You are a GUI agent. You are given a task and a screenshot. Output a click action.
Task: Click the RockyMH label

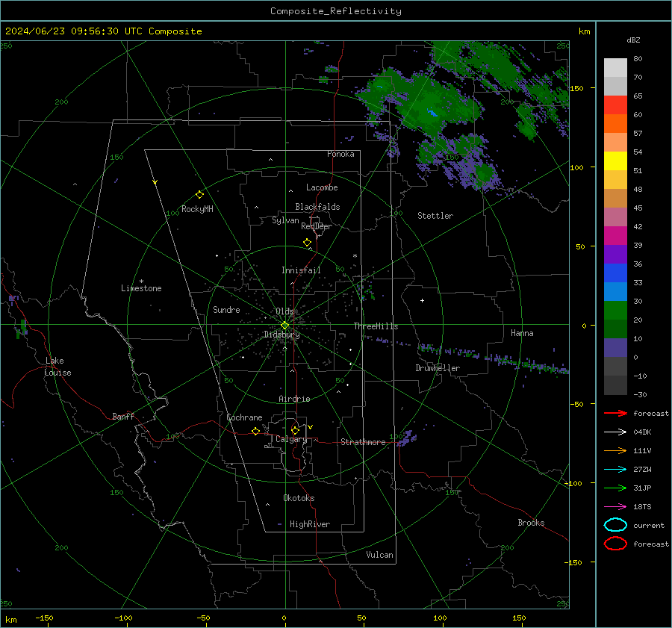tap(197, 209)
